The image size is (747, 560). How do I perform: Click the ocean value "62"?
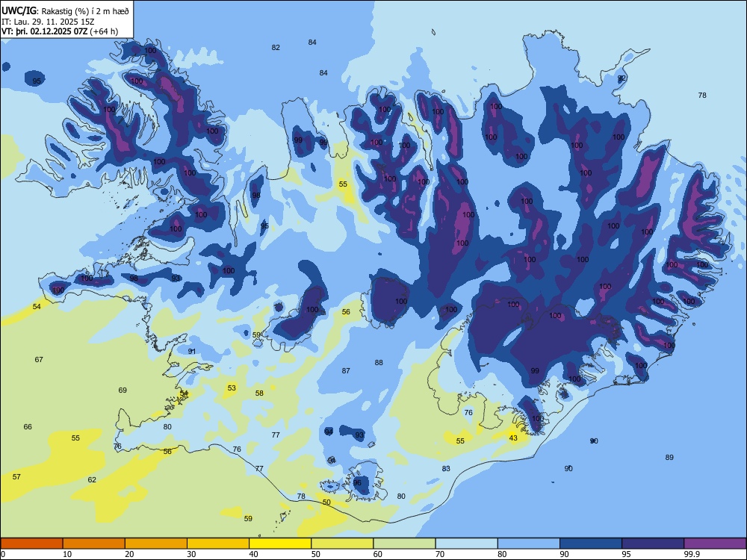[92, 480]
